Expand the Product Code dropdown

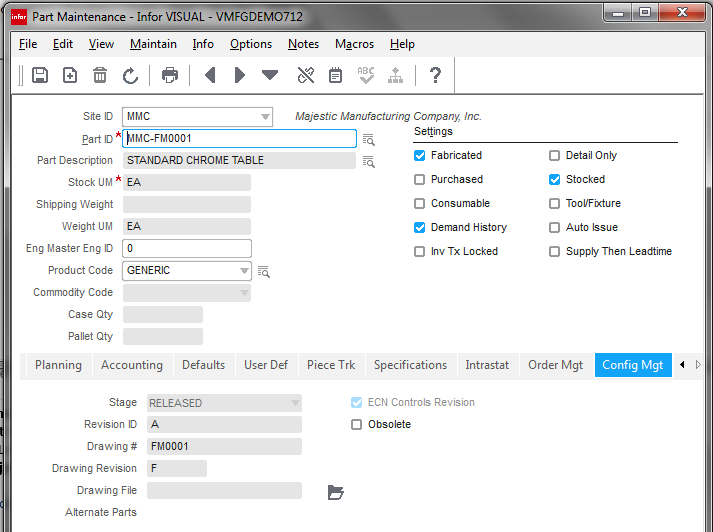pos(244,271)
